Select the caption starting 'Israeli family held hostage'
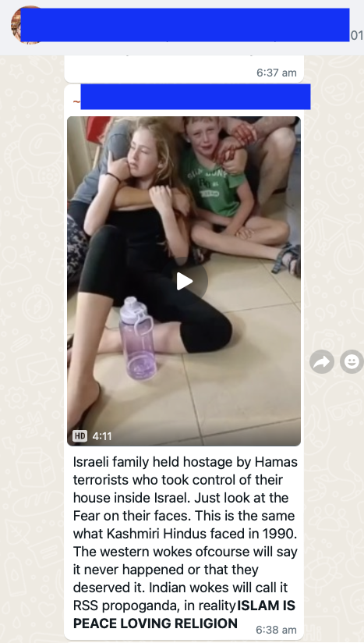This screenshot has height=643, width=364. click(x=185, y=542)
